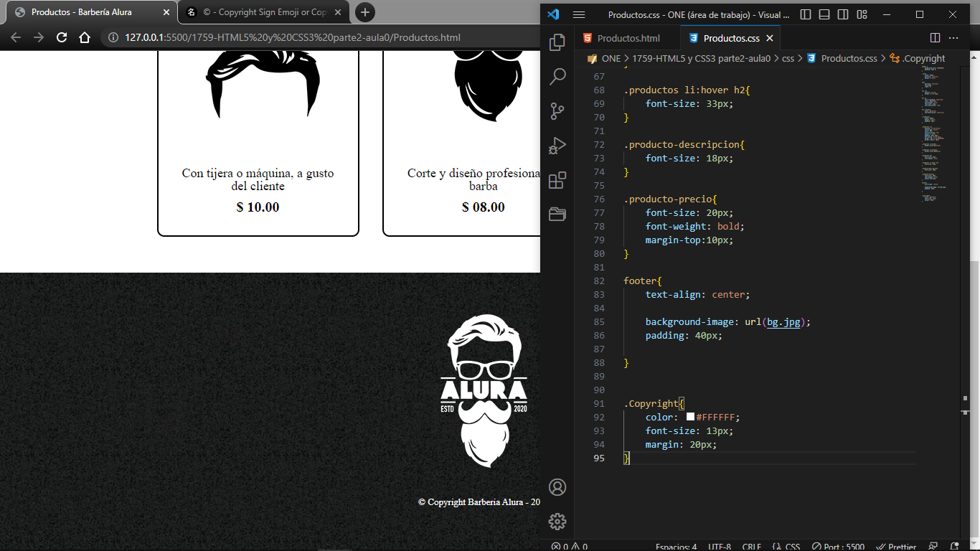This screenshot has height=551, width=980.
Task: Click the browser reload page button
Action: (x=62, y=37)
